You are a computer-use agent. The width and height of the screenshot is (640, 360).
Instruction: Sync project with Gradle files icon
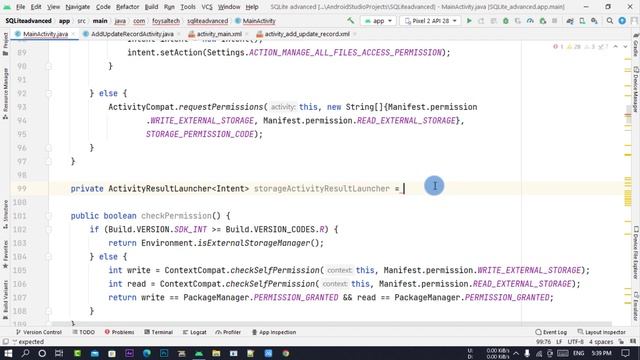pyautogui.click(x=570, y=20)
